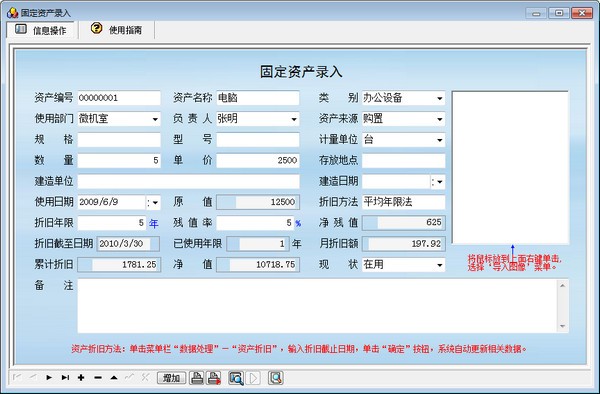Click the 折旧年限 field showing 5
Screen dimensions: 600x394
tap(112, 223)
